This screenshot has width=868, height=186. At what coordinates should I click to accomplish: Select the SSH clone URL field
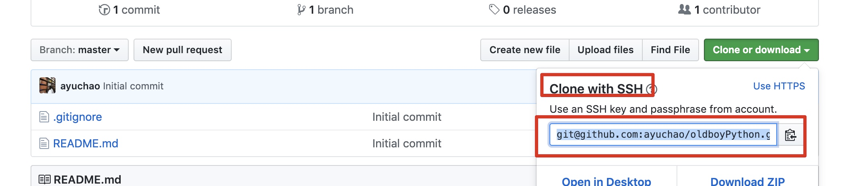pyautogui.click(x=662, y=134)
